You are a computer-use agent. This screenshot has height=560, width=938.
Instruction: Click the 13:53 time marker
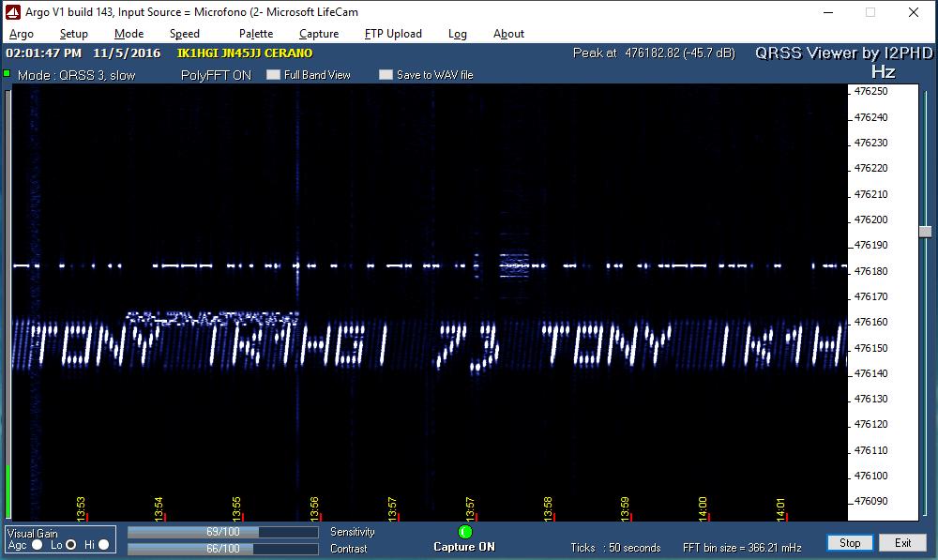tap(81, 508)
